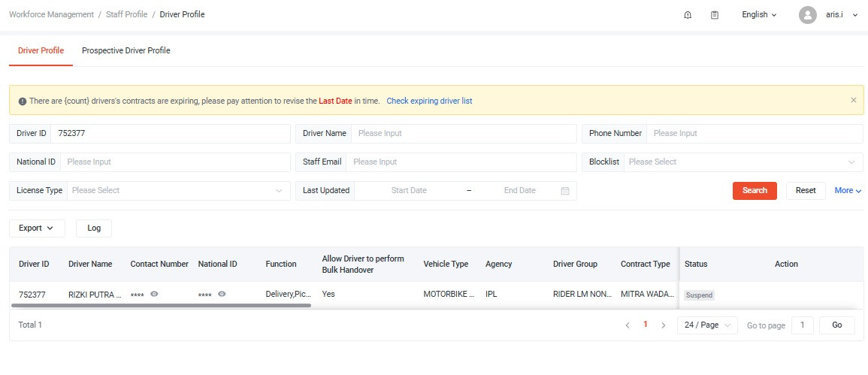868x375 pixels.
Task: Click the warning info icon in banner
Action: pos(23,101)
